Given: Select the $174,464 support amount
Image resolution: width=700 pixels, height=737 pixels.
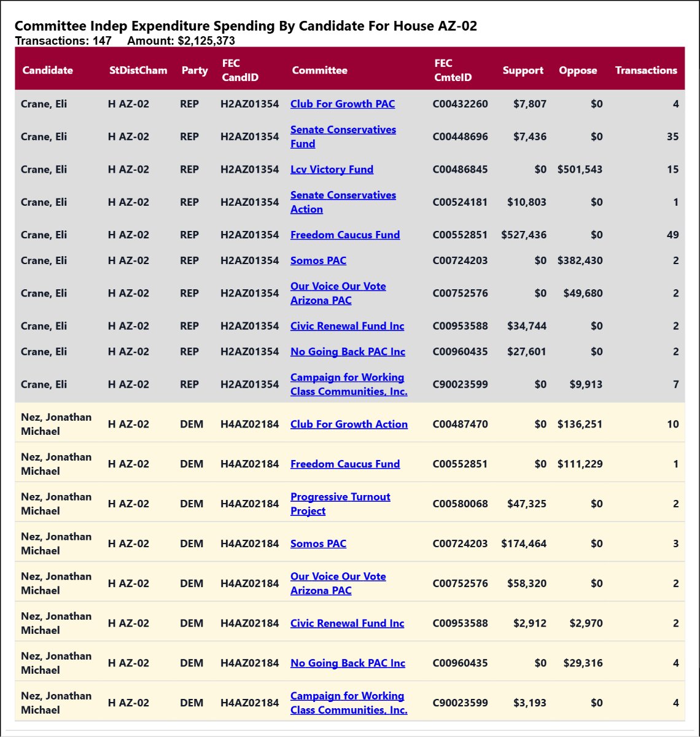Looking at the screenshot, I should pyautogui.click(x=524, y=544).
